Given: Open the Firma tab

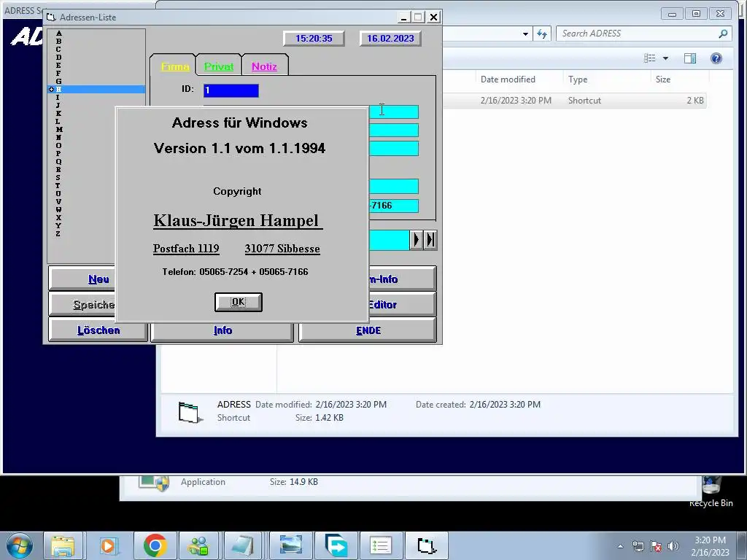Looking at the screenshot, I should pyautogui.click(x=175, y=66).
